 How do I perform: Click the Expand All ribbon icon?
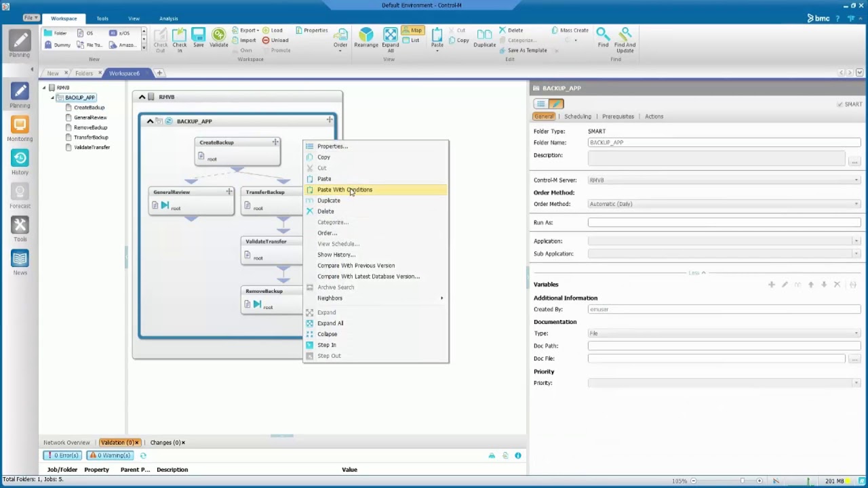(x=391, y=40)
